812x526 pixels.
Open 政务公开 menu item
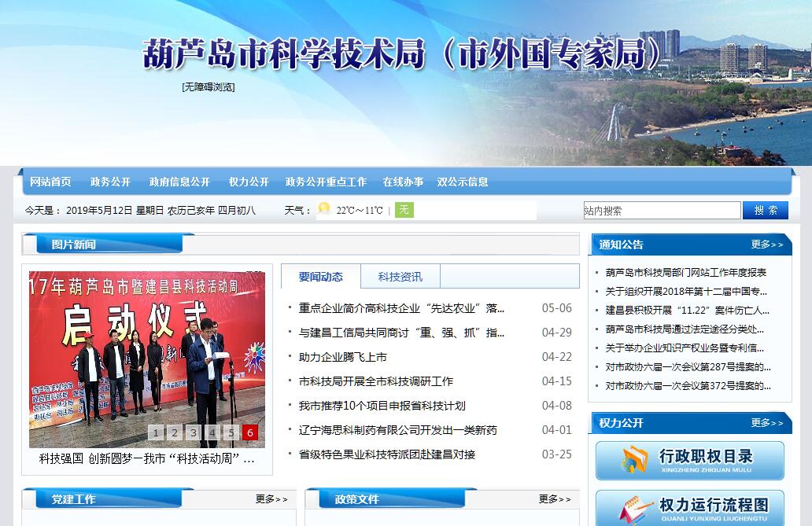click(110, 182)
